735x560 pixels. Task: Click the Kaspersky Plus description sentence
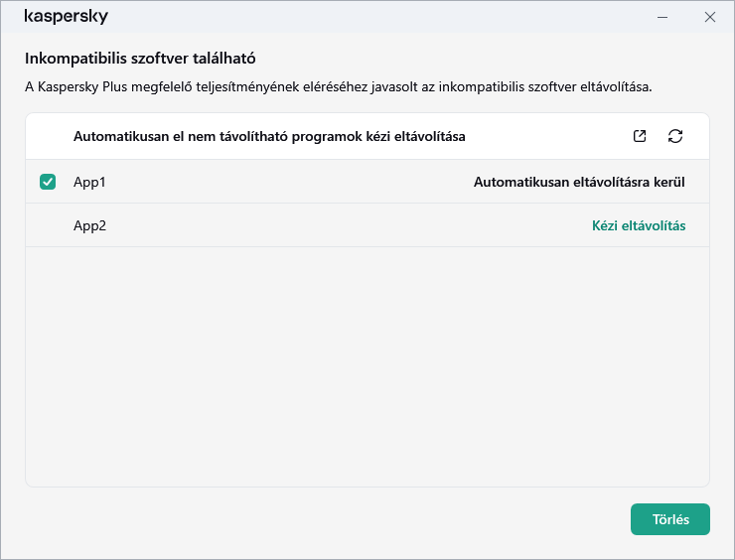pyautogui.click(x=338, y=86)
